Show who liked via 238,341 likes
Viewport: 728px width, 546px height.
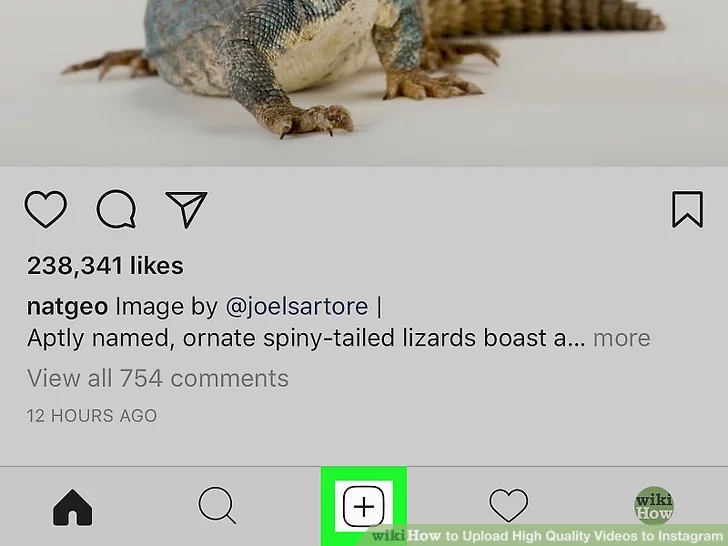tap(105, 266)
